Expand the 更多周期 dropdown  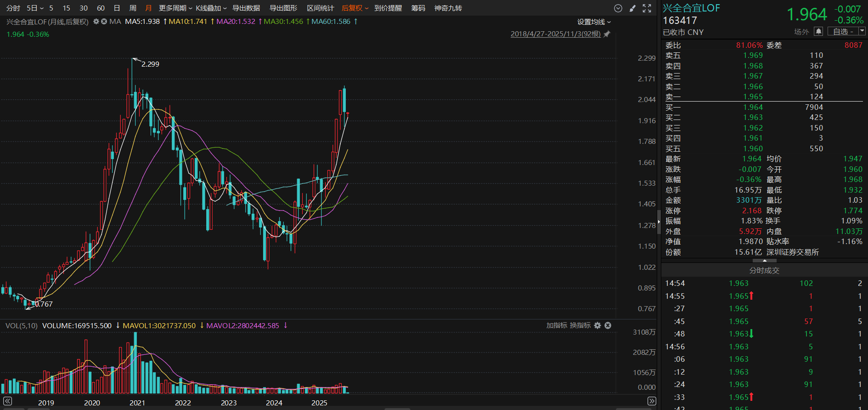coord(175,8)
